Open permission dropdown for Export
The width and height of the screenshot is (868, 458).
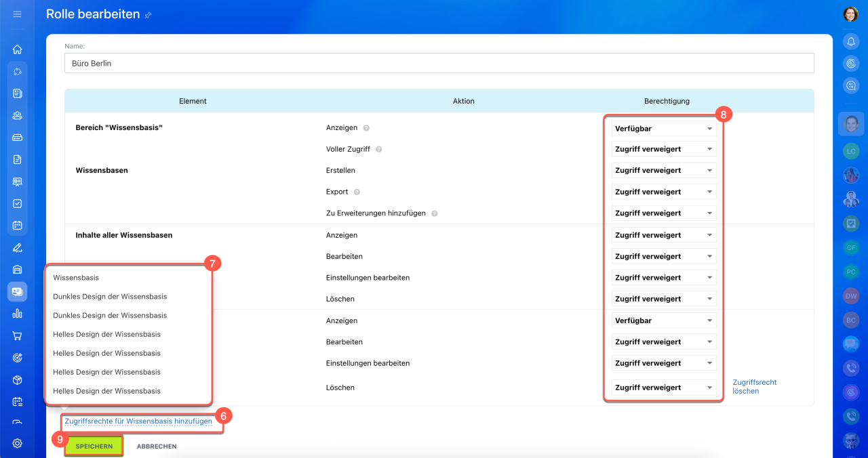pos(664,192)
